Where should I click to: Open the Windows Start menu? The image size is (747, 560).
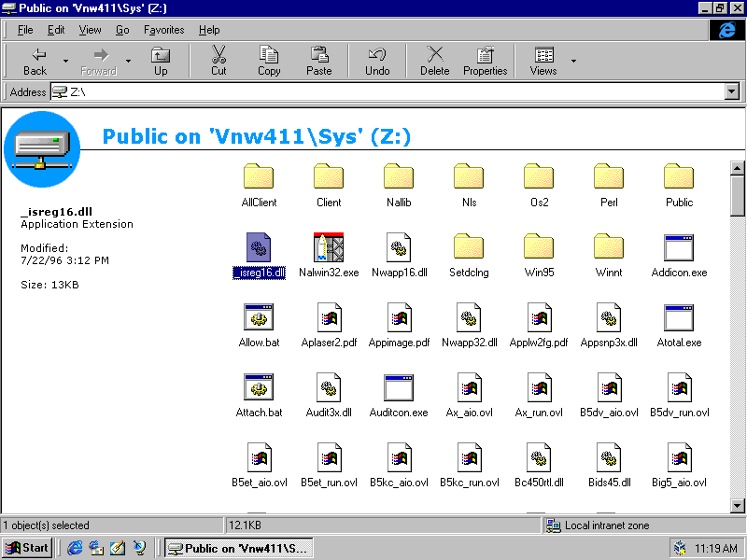tap(27, 548)
